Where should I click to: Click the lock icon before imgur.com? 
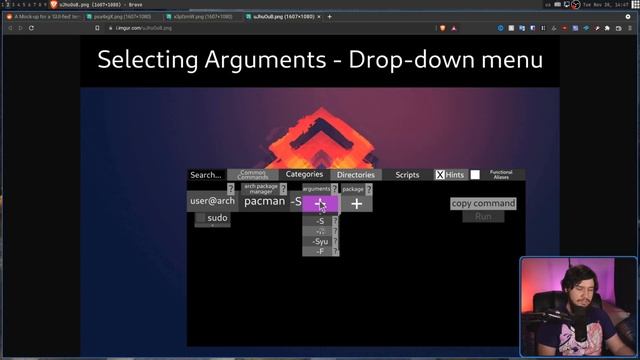pyautogui.click(x=111, y=28)
